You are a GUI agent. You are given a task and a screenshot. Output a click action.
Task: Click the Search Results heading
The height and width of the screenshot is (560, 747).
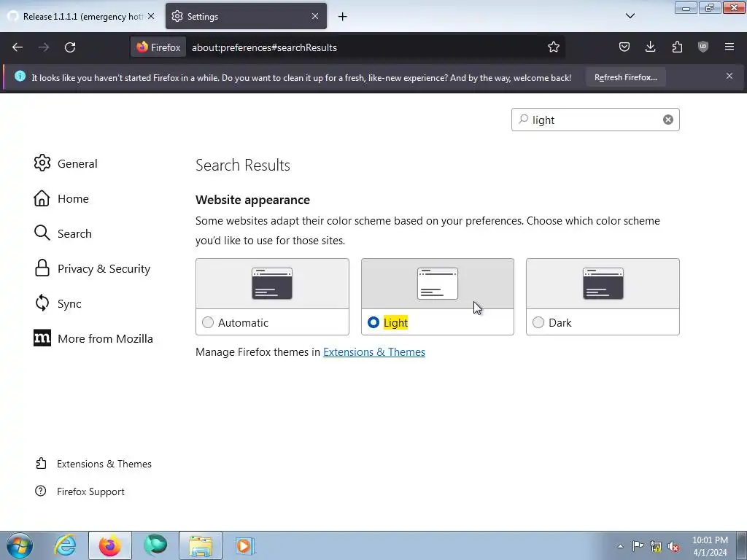[x=242, y=165]
